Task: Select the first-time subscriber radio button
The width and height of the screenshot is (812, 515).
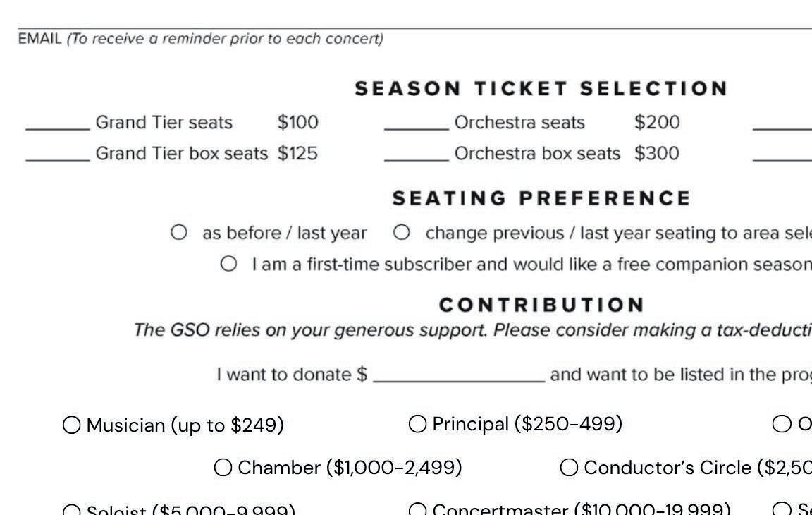Action: tap(228, 264)
